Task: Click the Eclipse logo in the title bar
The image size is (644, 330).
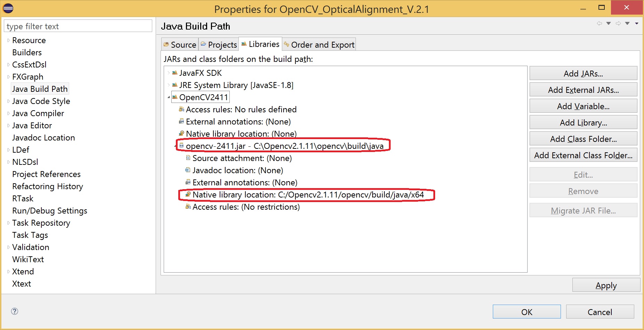Action: pyautogui.click(x=8, y=8)
